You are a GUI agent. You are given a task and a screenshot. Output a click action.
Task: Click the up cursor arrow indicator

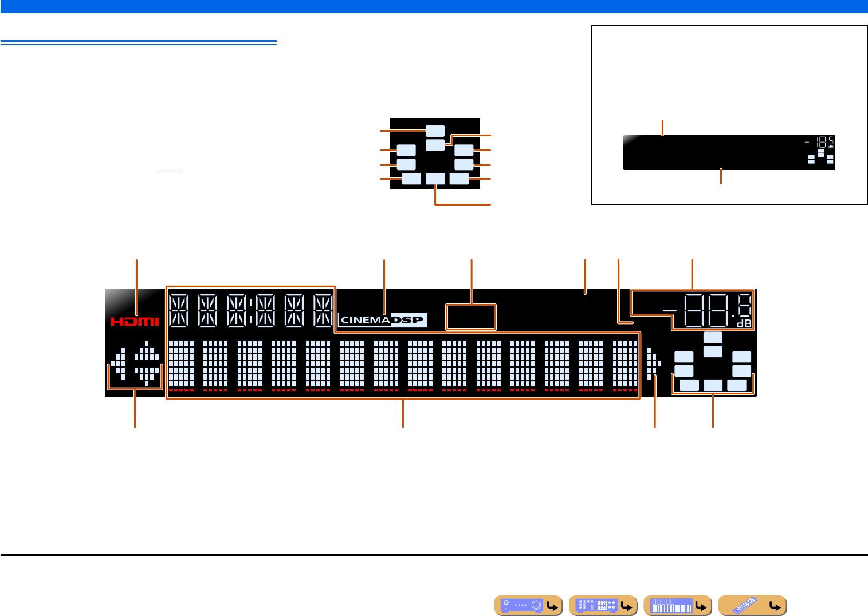click(147, 350)
